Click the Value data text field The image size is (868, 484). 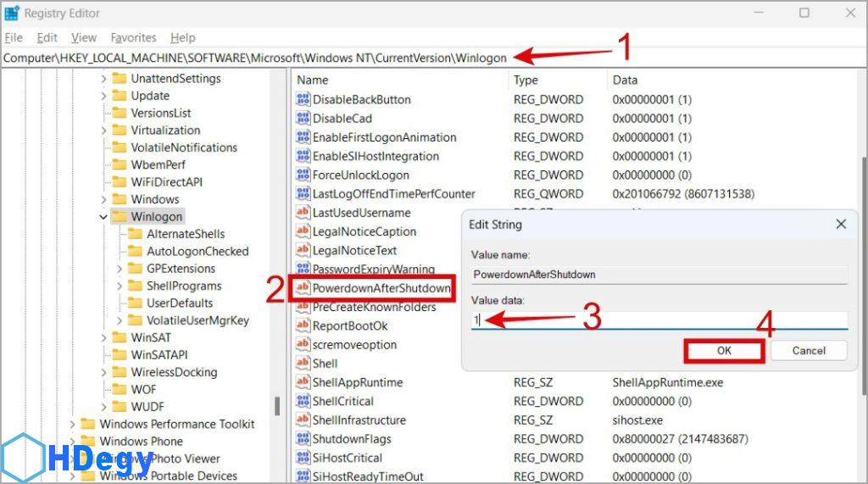(659, 320)
